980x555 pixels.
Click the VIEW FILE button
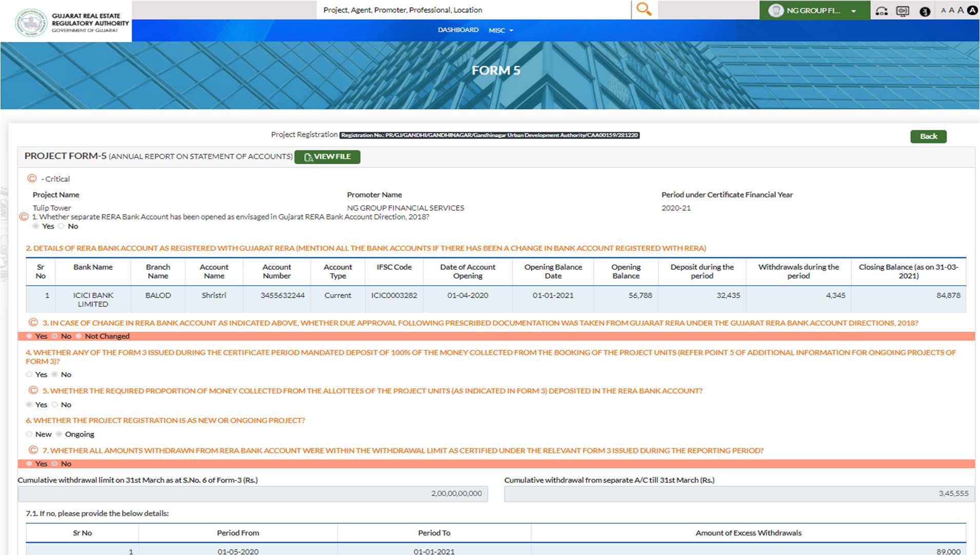(327, 156)
